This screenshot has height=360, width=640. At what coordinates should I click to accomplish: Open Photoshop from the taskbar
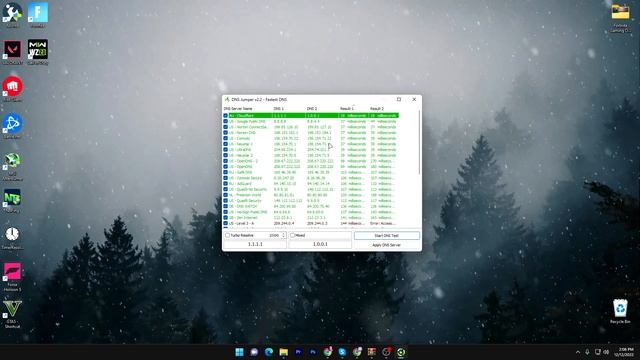tap(313, 352)
